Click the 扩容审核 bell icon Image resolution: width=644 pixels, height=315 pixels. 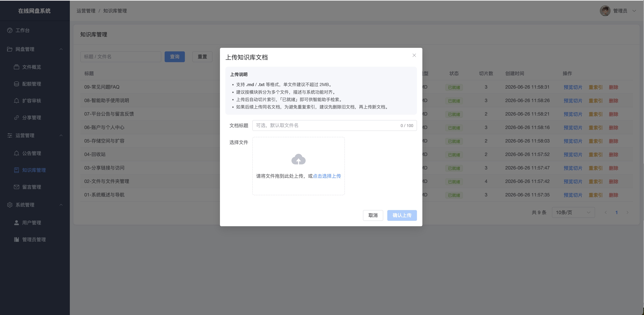[x=17, y=101]
